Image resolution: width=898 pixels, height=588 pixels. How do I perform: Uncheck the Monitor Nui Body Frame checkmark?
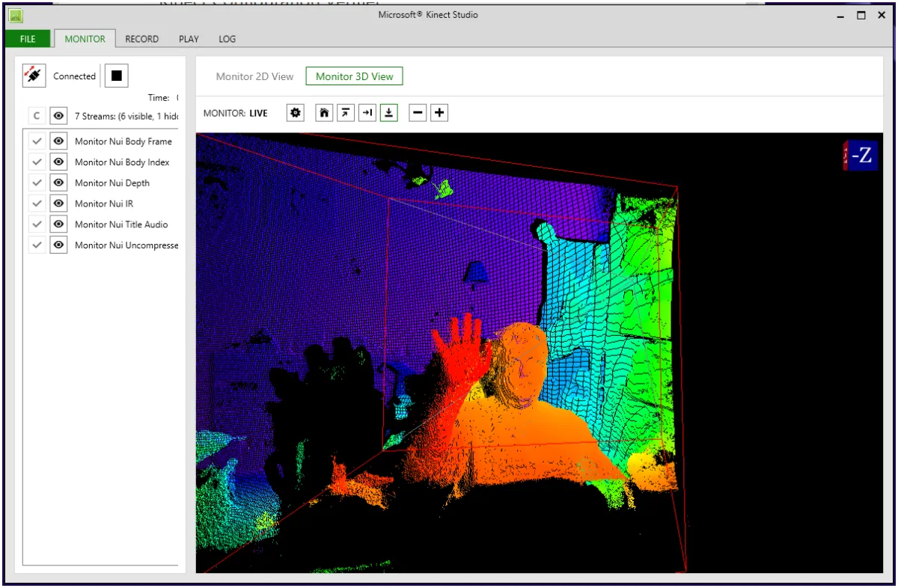pos(37,141)
